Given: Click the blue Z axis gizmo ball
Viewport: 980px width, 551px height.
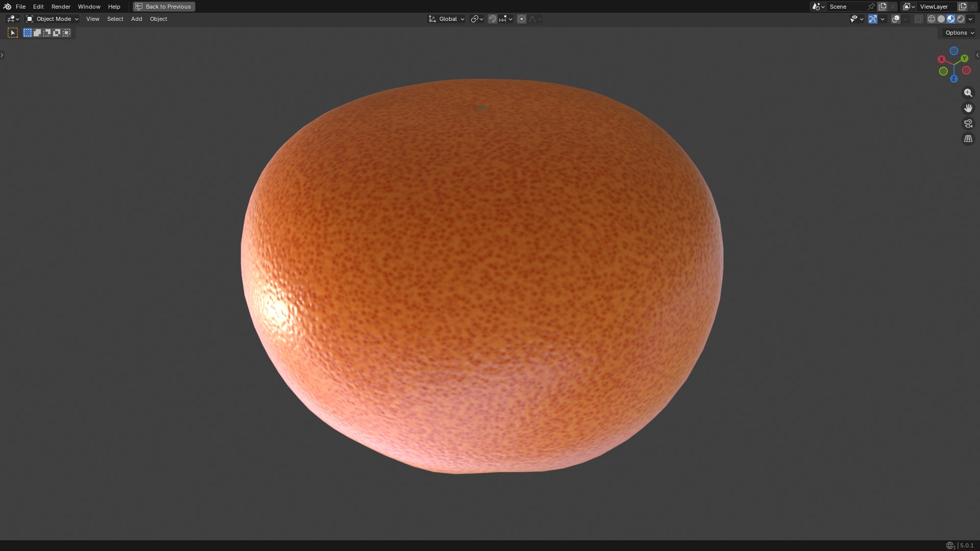Looking at the screenshot, I should click(953, 79).
